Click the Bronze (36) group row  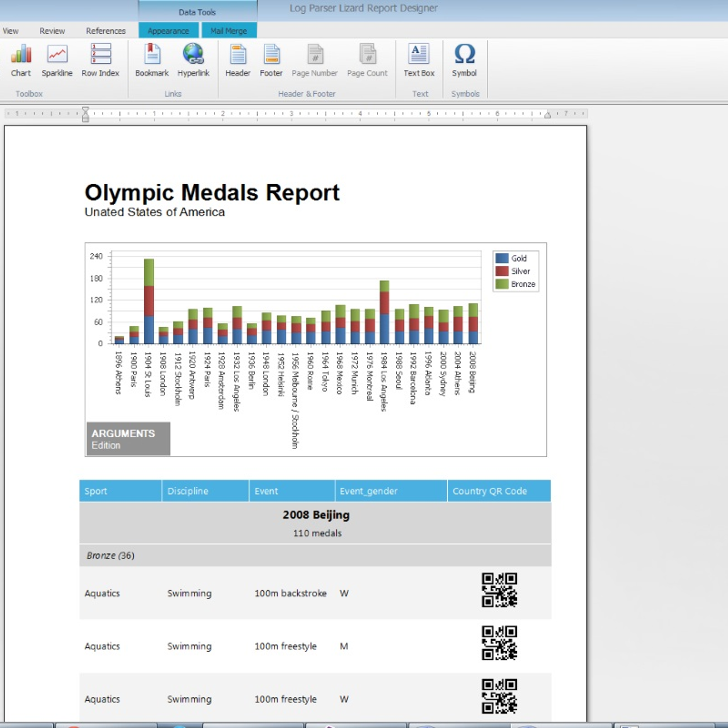point(315,555)
